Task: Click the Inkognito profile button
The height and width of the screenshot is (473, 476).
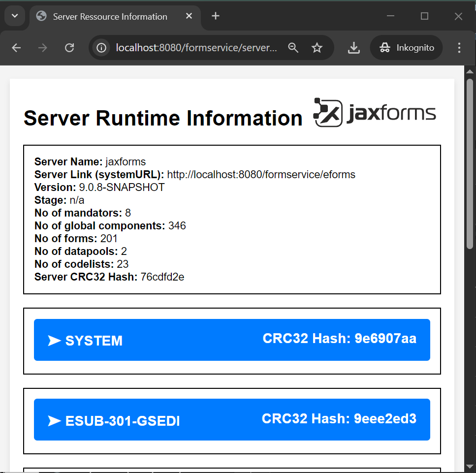Action: (407, 48)
